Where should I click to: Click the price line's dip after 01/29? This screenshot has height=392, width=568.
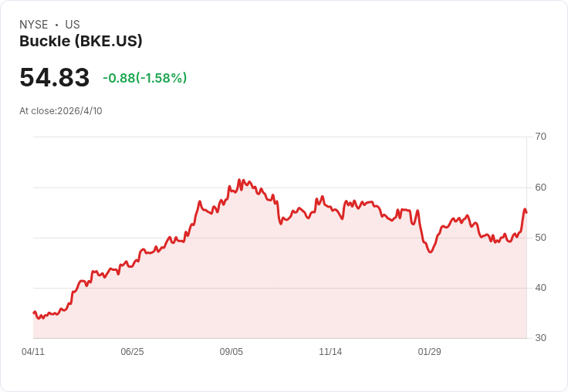tap(430, 252)
